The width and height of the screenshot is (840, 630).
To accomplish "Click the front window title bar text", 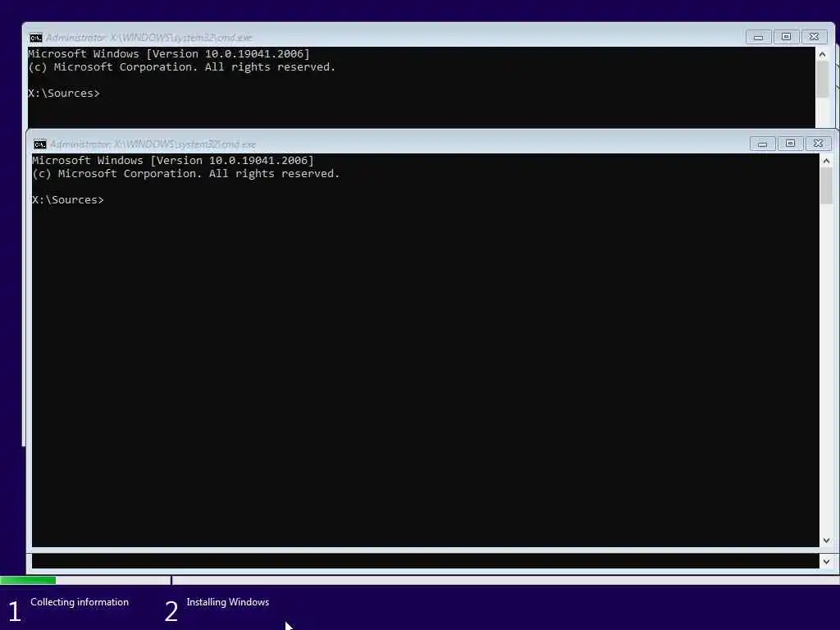I will click(153, 144).
